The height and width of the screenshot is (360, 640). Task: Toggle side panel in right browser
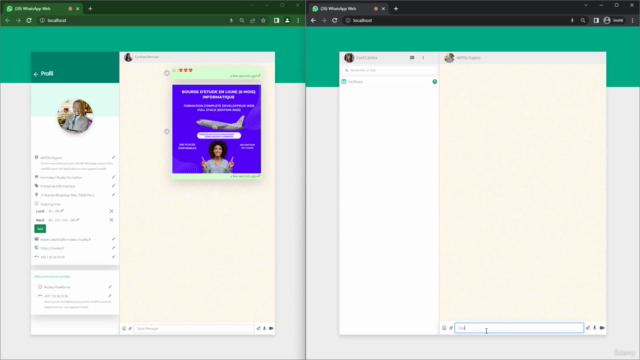[x=596, y=20]
